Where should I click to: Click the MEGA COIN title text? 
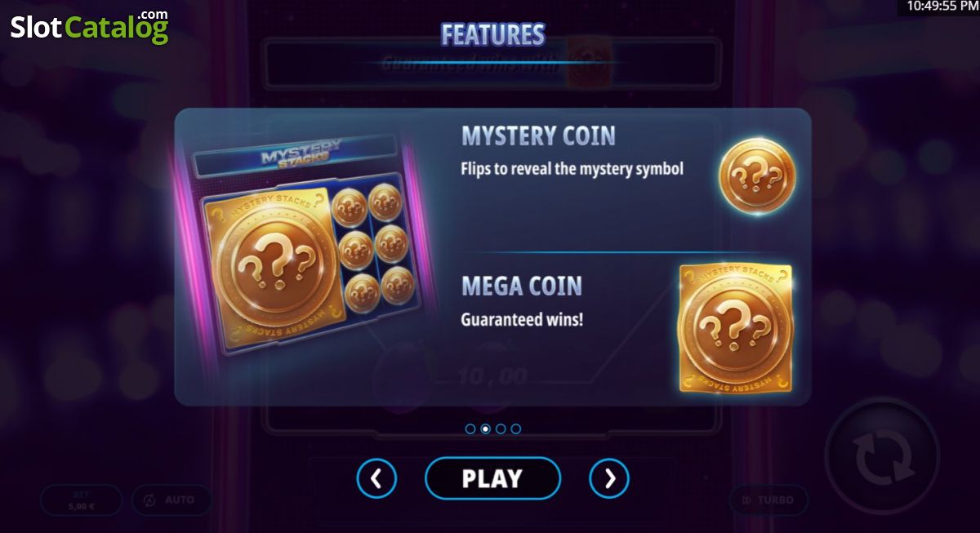coord(522,286)
